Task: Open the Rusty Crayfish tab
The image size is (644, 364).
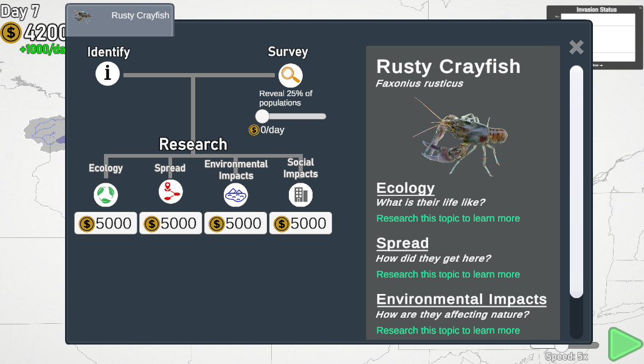Action: point(120,19)
